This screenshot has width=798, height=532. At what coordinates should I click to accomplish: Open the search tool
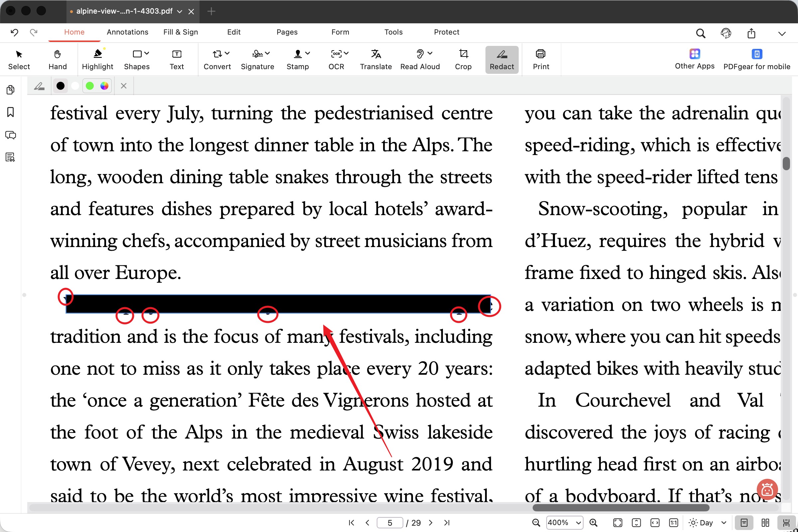[701, 33]
